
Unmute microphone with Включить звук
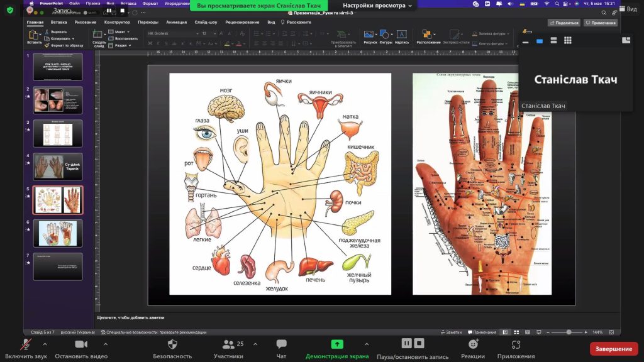pyautogui.click(x=26, y=349)
